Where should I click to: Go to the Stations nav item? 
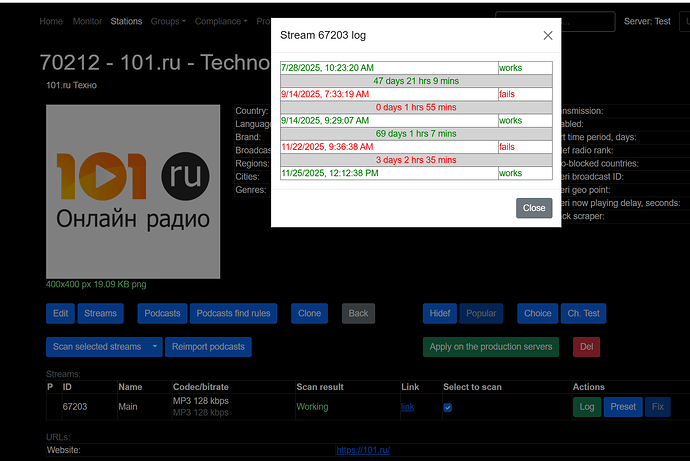click(x=126, y=21)
